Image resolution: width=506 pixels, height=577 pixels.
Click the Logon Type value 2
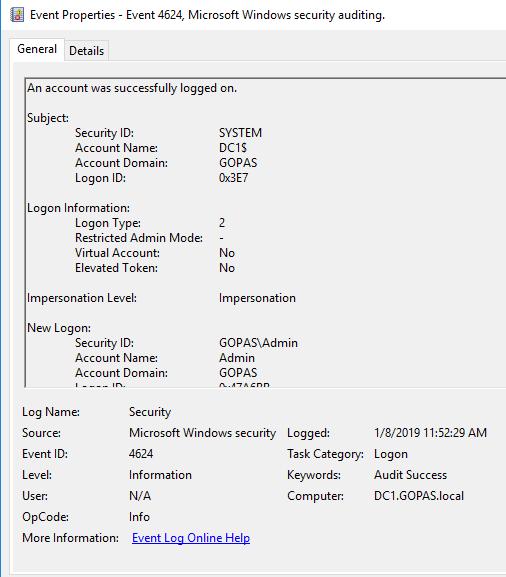pos(222,223)
